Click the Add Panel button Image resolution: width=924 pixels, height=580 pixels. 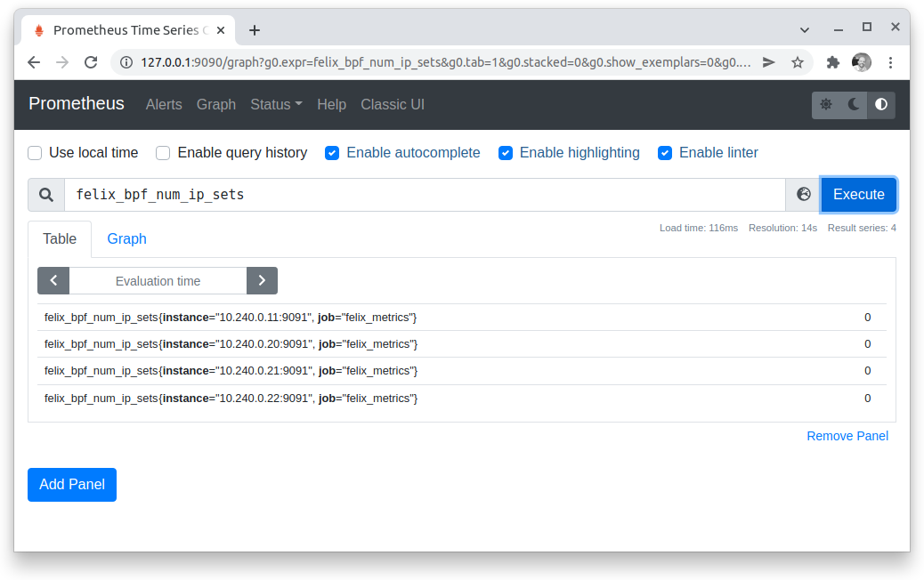pyautogui.click(x=72, y=485)
